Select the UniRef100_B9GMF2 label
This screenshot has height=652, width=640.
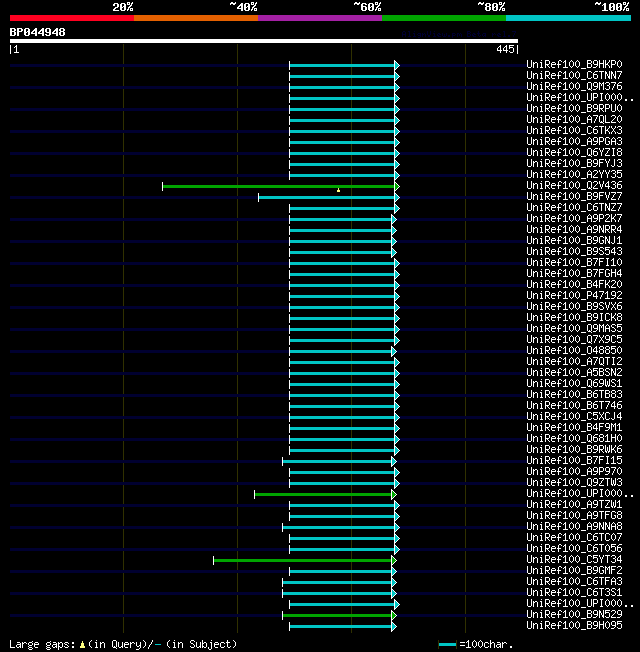click(574, 570)
